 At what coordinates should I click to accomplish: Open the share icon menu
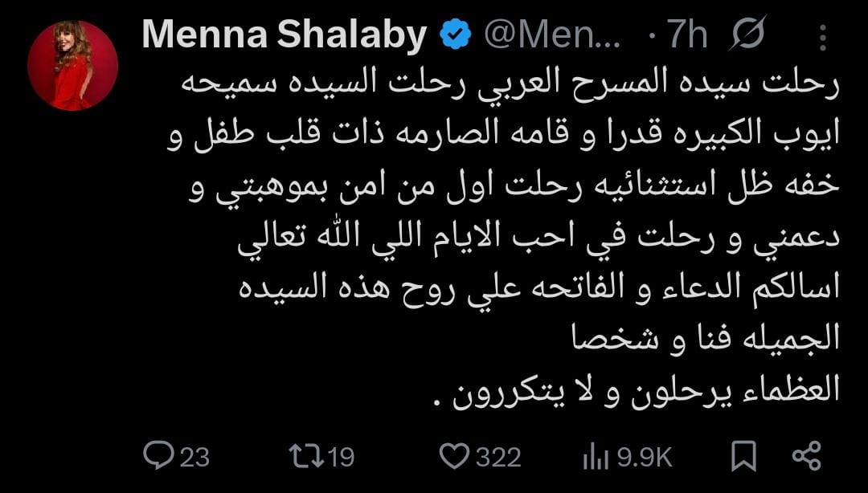click(806, 455)
